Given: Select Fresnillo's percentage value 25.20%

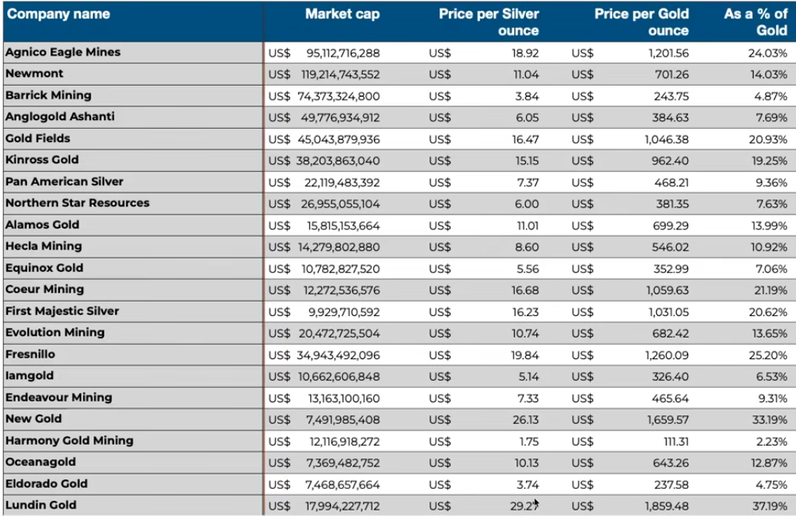Looking at the screenshot, I should (768, 354).
